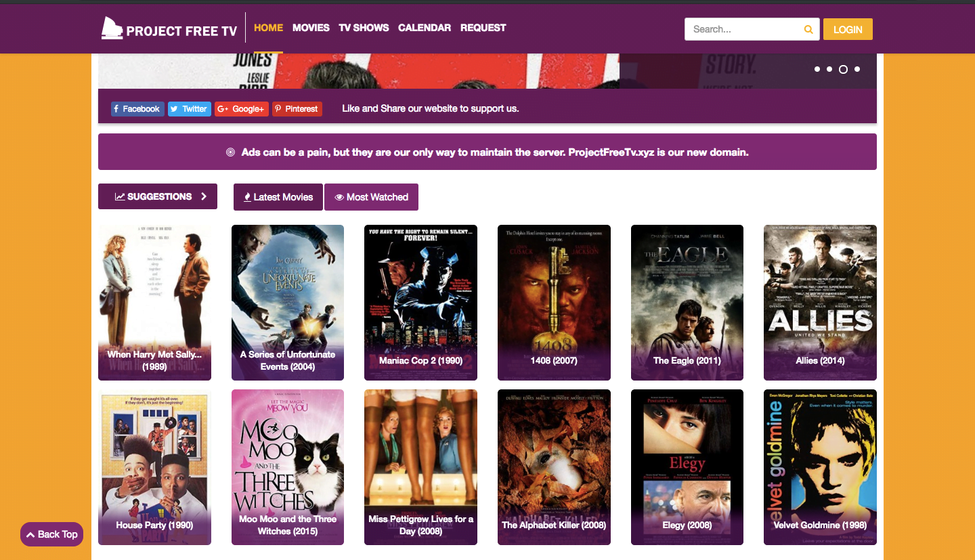
Task: Click the Facebook share icon
Action: pos(116,108)
